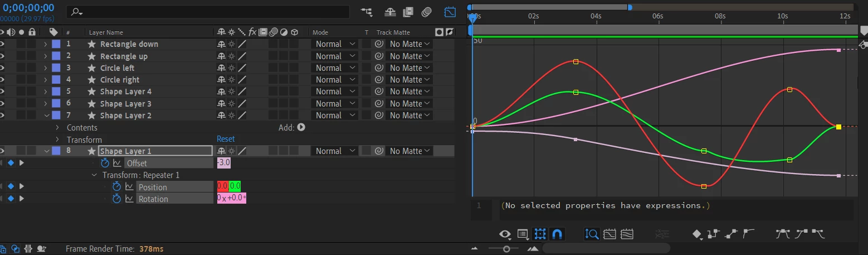This screenshot has width=868, height=255.
Task: Enable Frame Blending for the composition
Action: pyautogui.click(x=408, y=11)
